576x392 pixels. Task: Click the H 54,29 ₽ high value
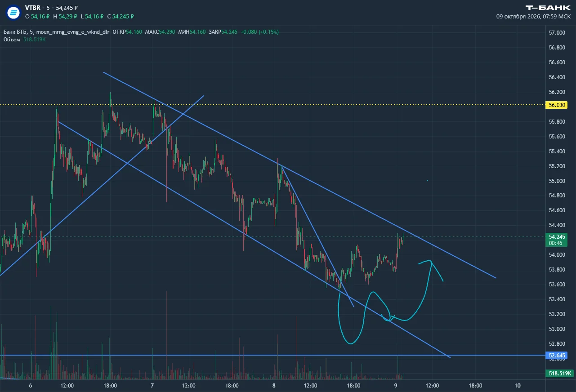[65, 16]
